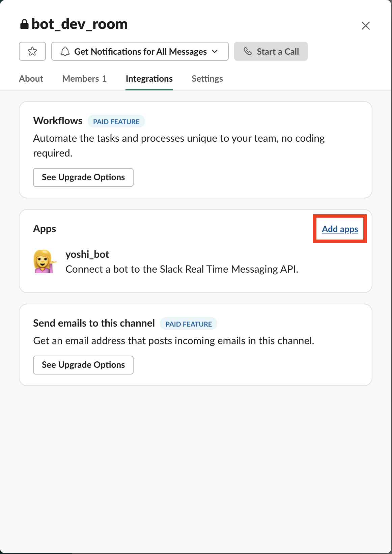Click the Add apps link
Viewport: 392px width, 554px height.
click(x=340, y=229)
